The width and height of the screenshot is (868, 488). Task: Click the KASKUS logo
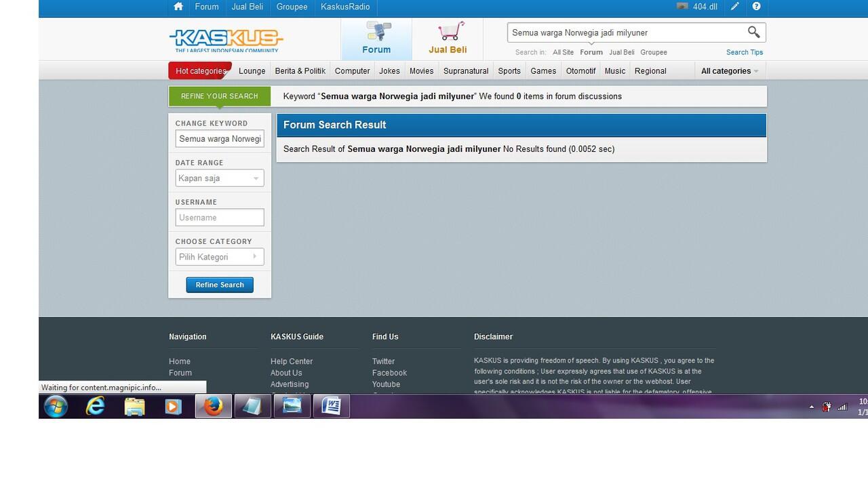226,40
